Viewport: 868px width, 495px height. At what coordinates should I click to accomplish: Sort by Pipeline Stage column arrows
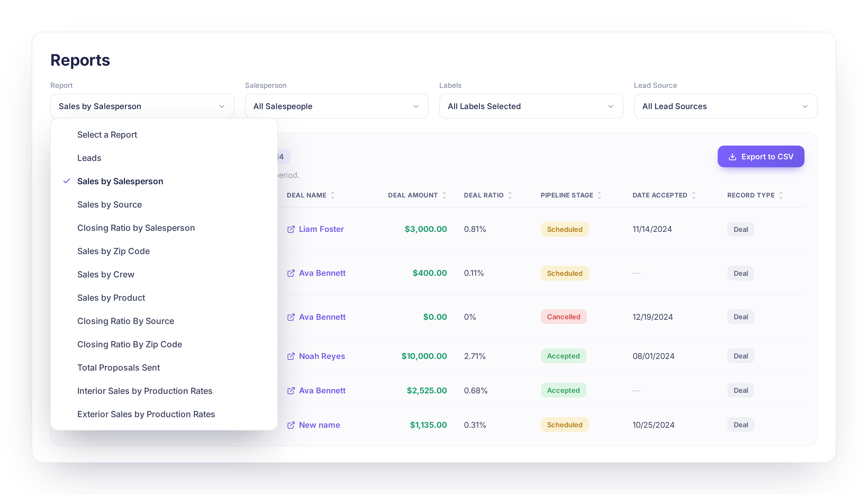point(599,195)
